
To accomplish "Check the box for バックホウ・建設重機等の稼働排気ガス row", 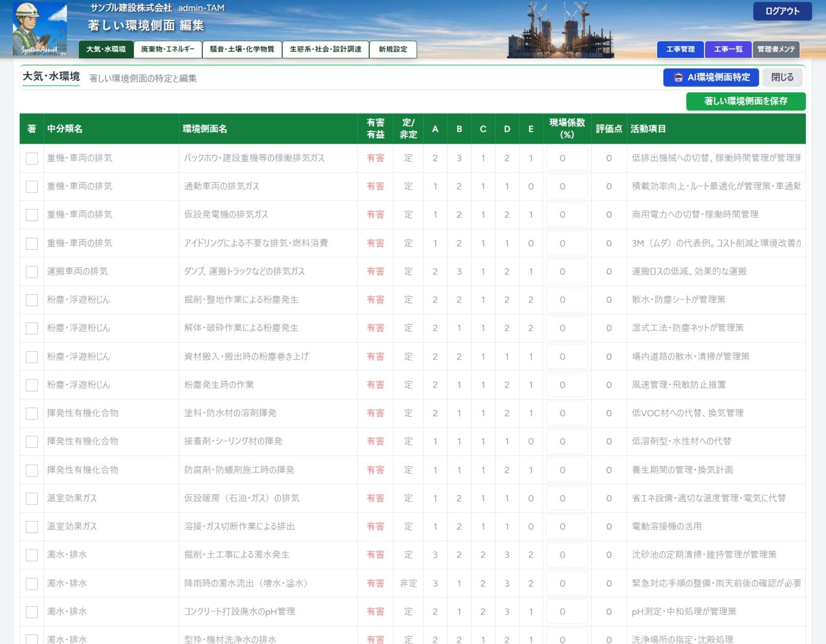I will [x=32, y=159].
